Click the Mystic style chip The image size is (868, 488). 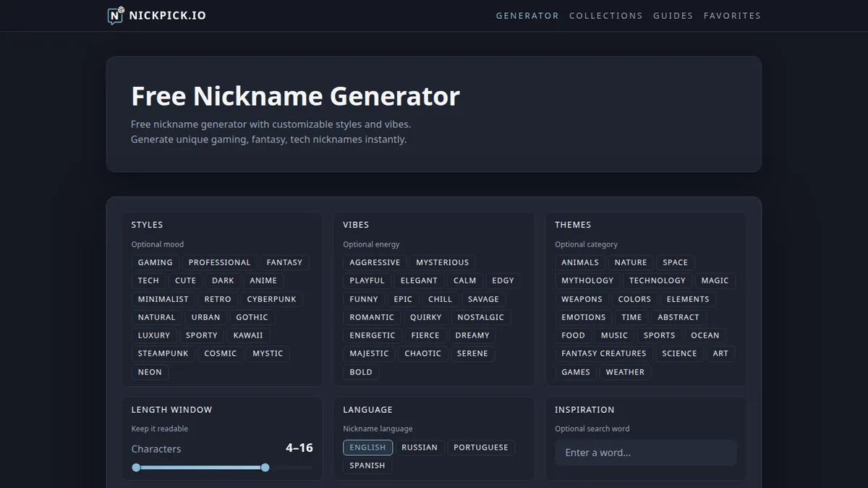[268, 354]
